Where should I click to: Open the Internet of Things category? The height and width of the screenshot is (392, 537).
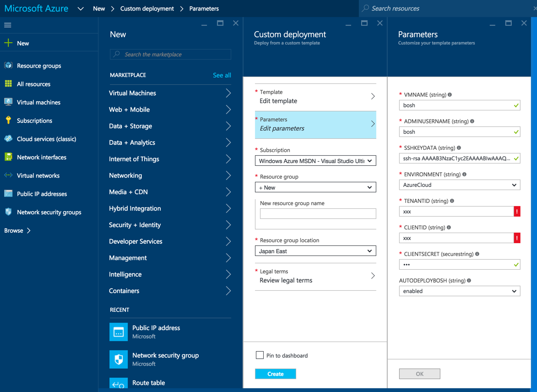(170, 158)
